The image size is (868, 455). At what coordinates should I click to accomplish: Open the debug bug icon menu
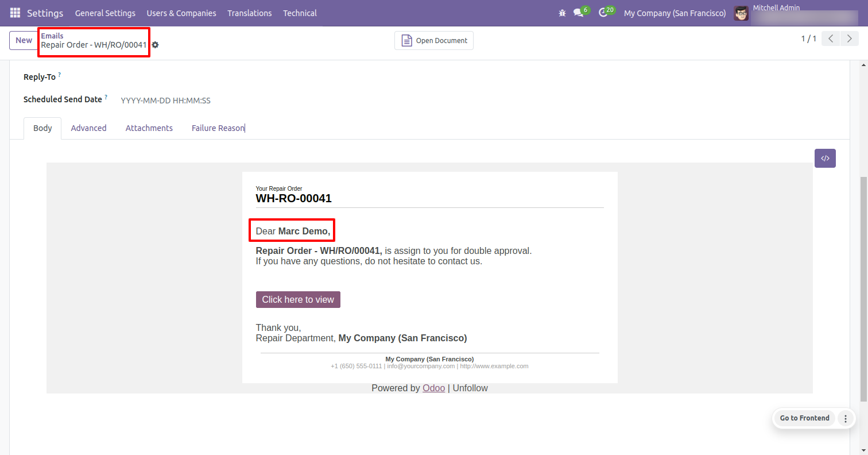pyautogui.click(x=562, y=13)
